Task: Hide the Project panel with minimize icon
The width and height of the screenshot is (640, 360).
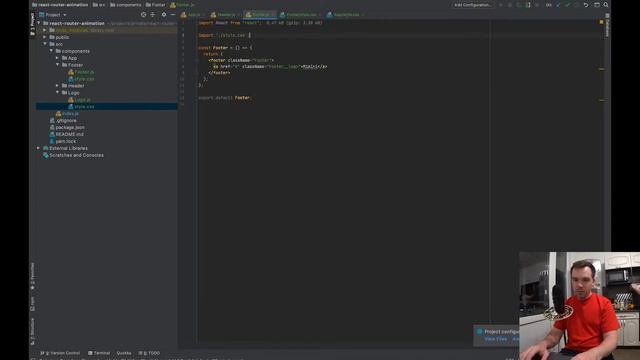Action: point(173,15)
